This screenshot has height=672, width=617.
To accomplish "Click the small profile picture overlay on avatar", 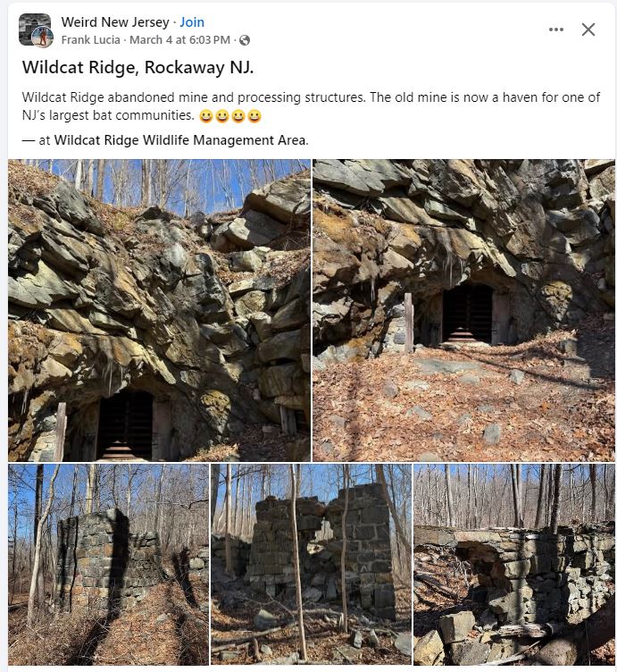I will tap(43, 37).
